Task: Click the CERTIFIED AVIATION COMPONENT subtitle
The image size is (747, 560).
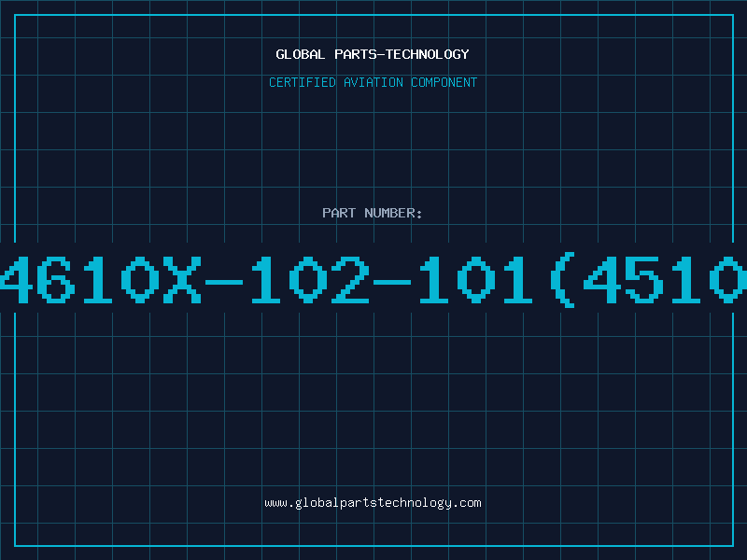Action: 373,82
